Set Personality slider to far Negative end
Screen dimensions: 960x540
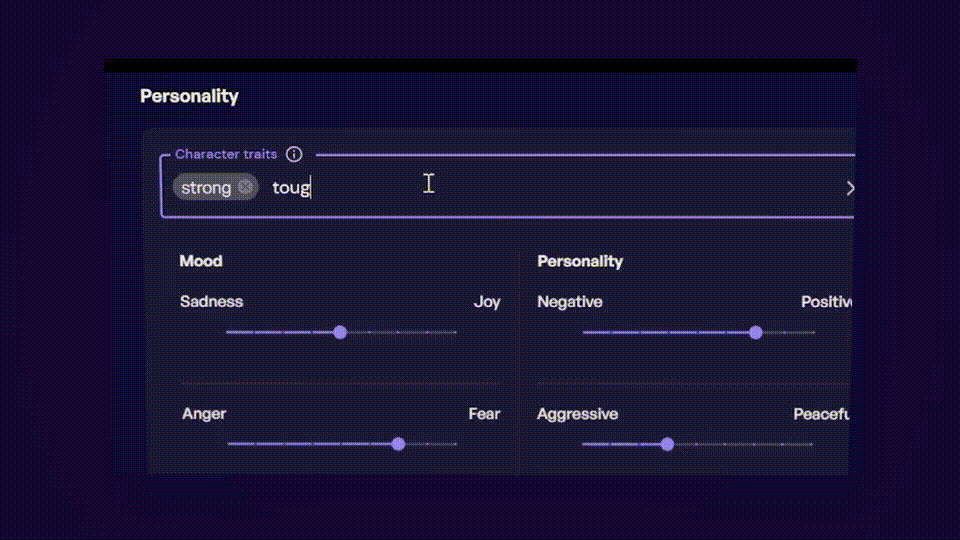(x=584, y=332)
